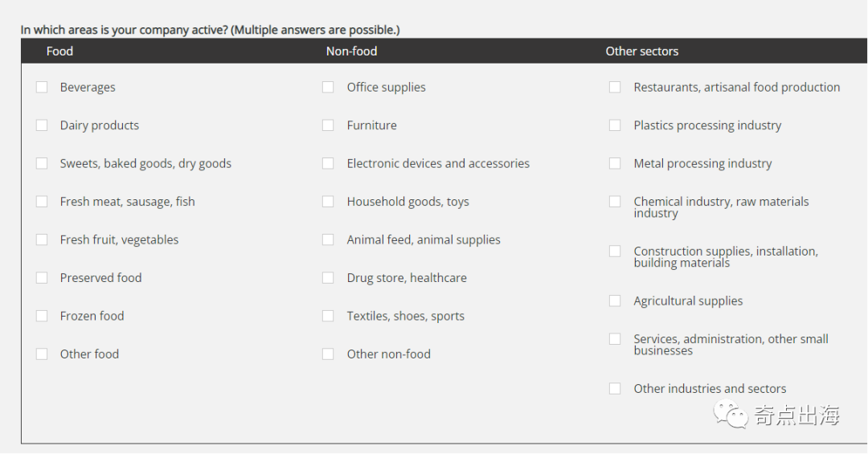Select the Other food checkbox
Viewport: 868px width, 454px height.
(42, 354)
